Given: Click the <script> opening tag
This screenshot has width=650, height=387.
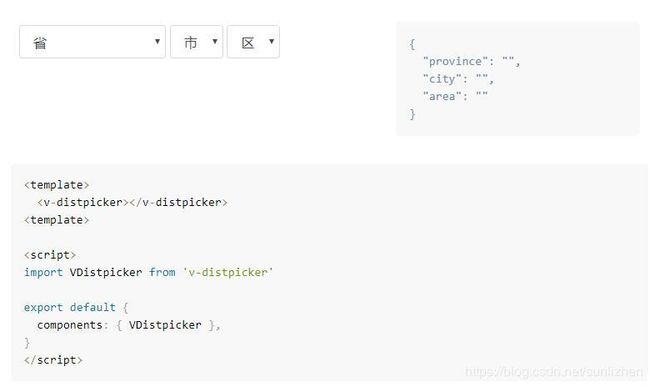Looking at the screenshot, I should pos(50,255).
